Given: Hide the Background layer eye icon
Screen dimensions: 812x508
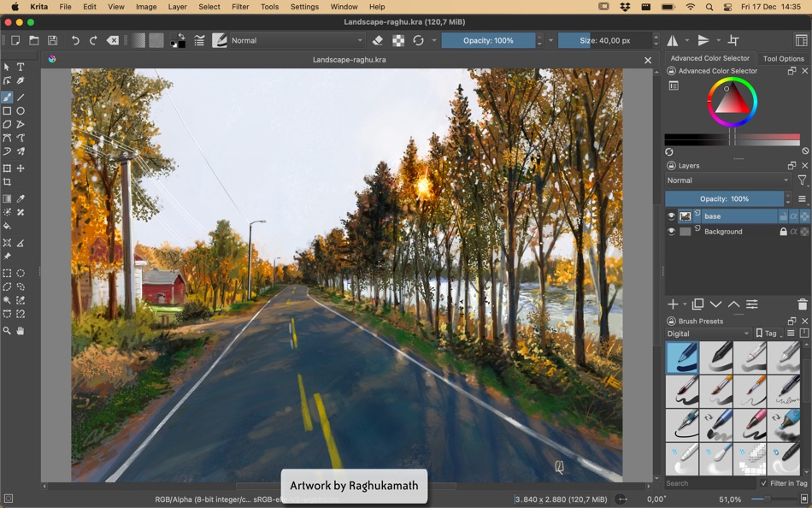Looking at the screenshot, I should (x=671, y=232).
